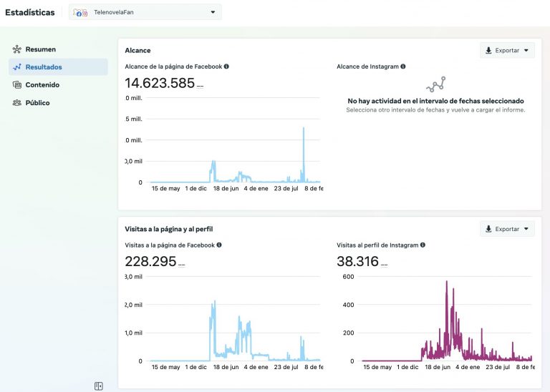Show info for Visitas al perfil de Instagram
The image size is (550, 392).
(423, 245)
